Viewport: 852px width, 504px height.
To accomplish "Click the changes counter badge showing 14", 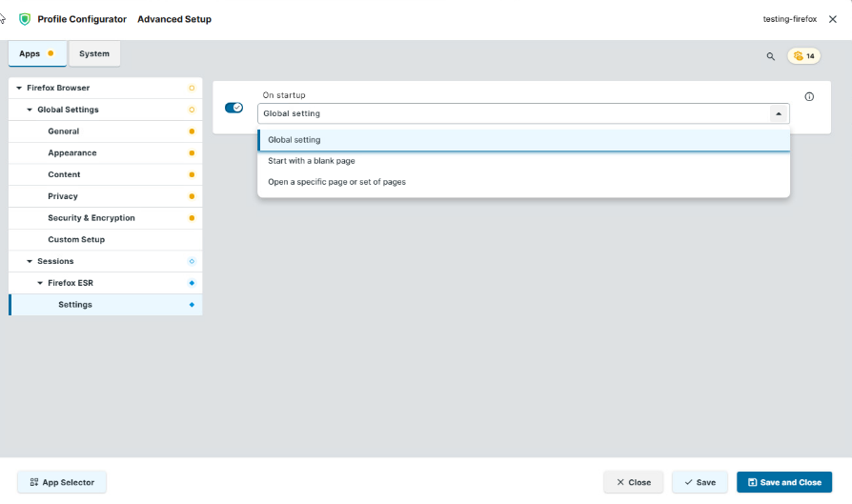I will pos(804,56).
